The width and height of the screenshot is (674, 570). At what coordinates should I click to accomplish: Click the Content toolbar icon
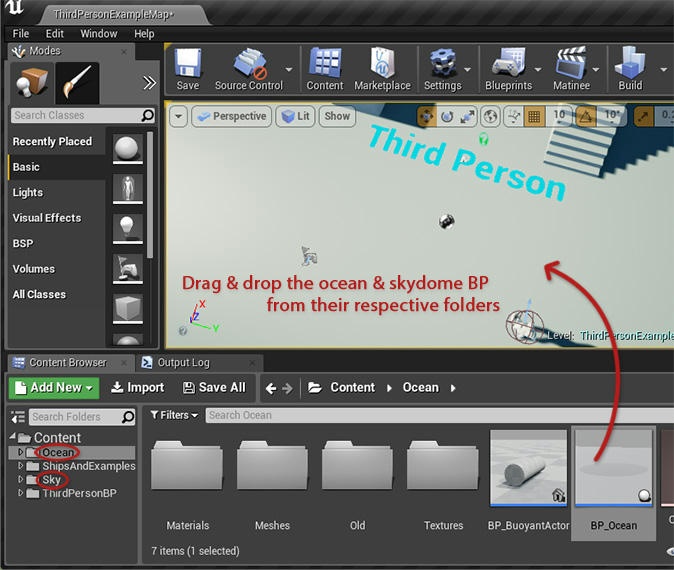click(x=325, y=66)
